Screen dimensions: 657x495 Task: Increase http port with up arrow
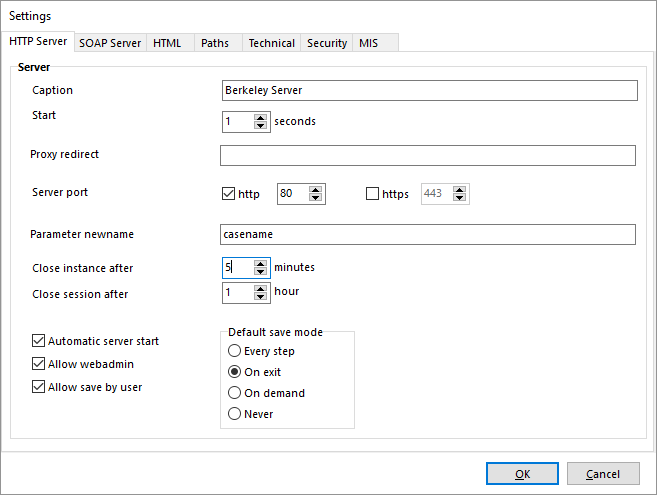[x=316, y=190]
